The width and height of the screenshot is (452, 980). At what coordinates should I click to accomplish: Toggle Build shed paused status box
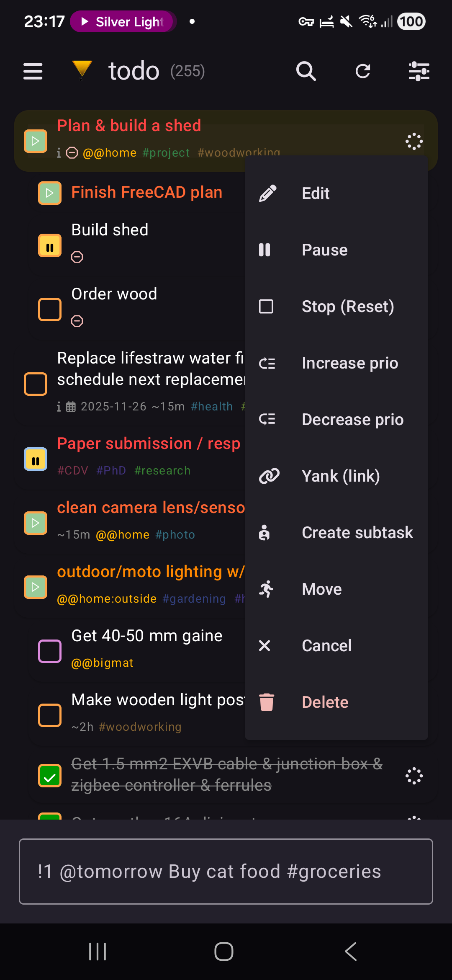pyautogui.click(x=50, y=245)
